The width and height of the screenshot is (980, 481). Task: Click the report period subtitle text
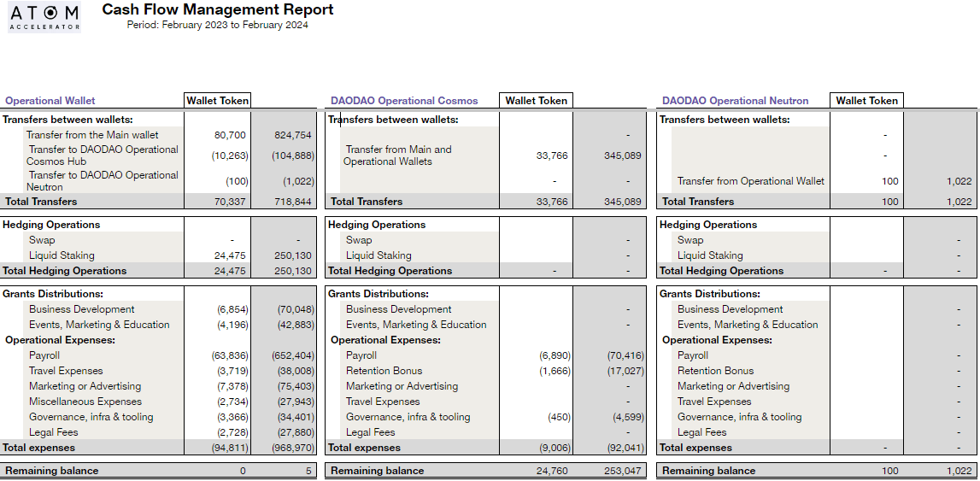click(217, 26)
